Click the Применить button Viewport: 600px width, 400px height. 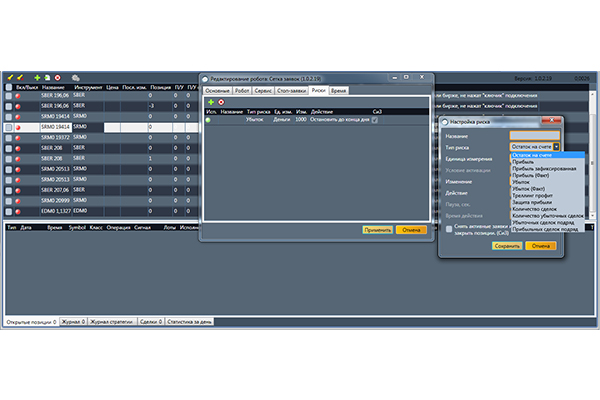(378, 229)
